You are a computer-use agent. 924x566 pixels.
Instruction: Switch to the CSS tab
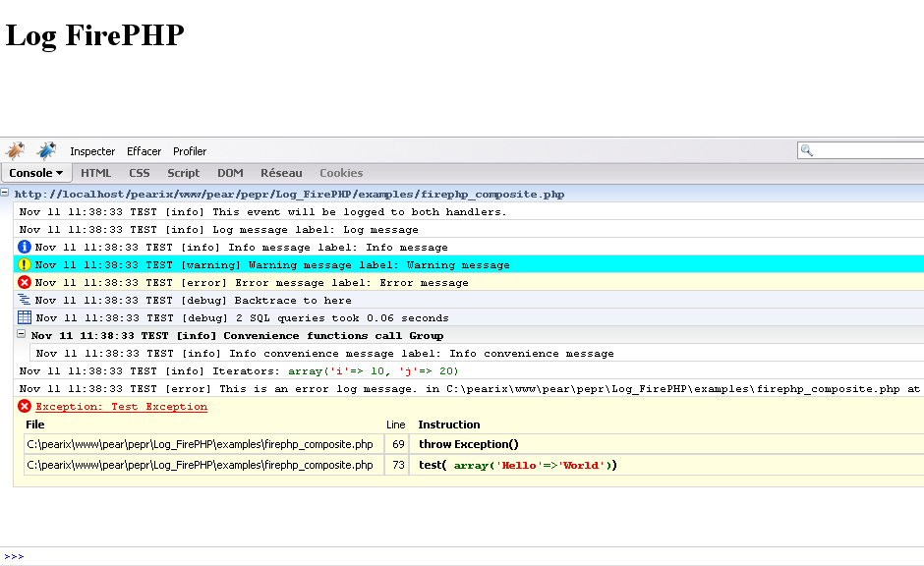click(139, 173)
